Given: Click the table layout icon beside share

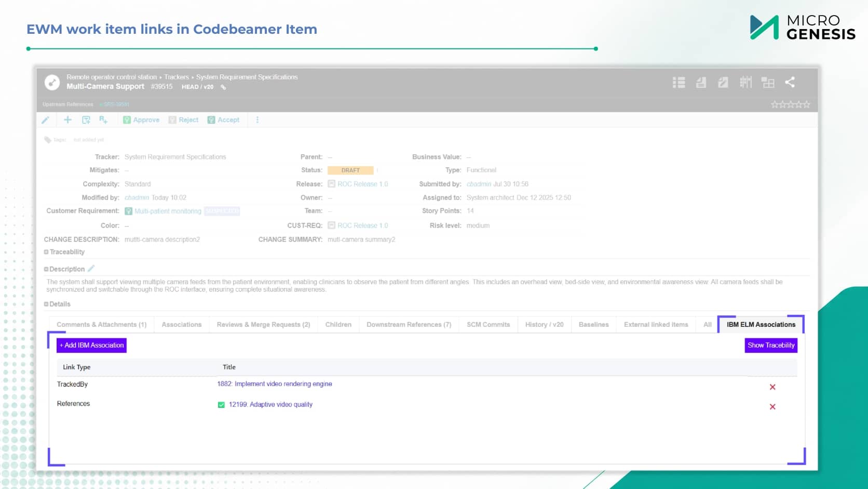Looking at the screenshot, I should point(768,82).
